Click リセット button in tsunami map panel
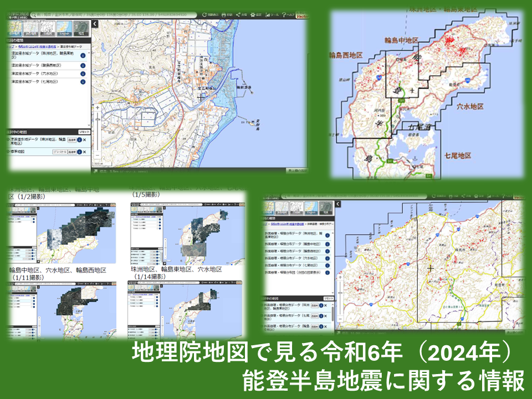This screenshot has height=399, width=532. coord(84,132)
